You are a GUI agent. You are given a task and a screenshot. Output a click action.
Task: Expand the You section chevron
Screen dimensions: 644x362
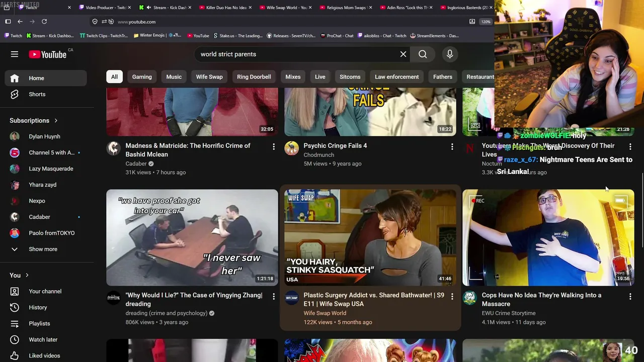(x=27, y=276)
